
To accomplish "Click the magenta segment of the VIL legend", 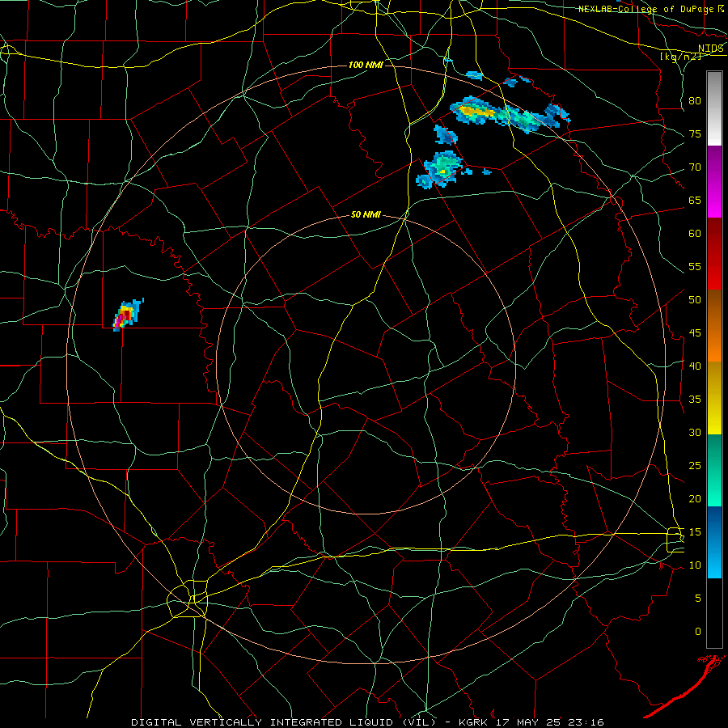I will 714,181.
